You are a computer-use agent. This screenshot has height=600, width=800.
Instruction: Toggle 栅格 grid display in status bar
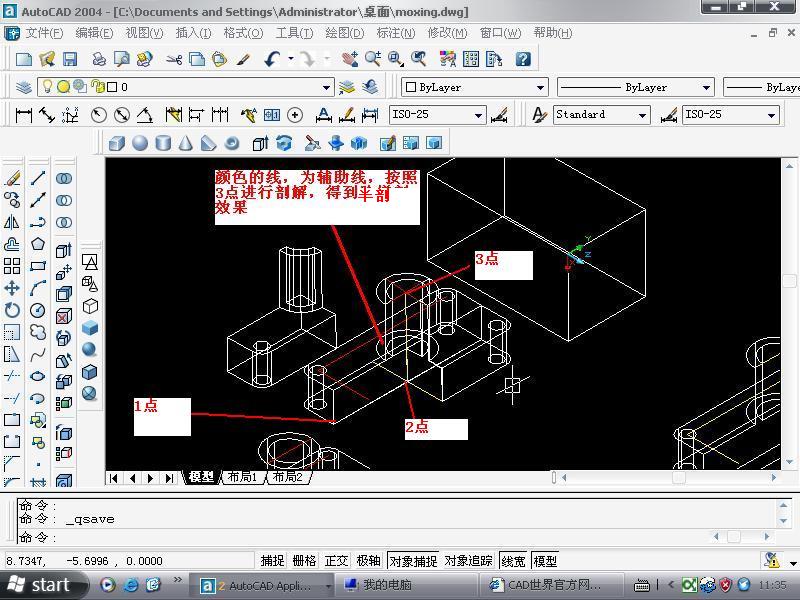[x=304, y=561]
